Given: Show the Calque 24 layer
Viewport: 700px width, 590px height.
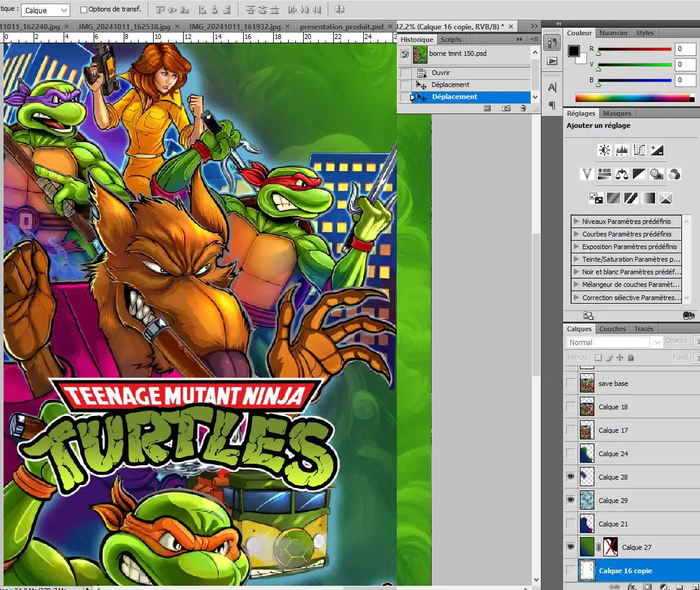Looking at the screenshot, I should (x=570, y=453).
